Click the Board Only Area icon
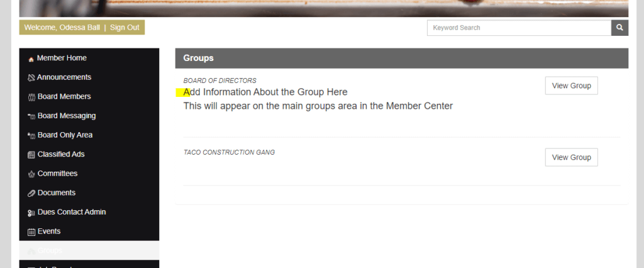644x268 pixels. [31, 136]
